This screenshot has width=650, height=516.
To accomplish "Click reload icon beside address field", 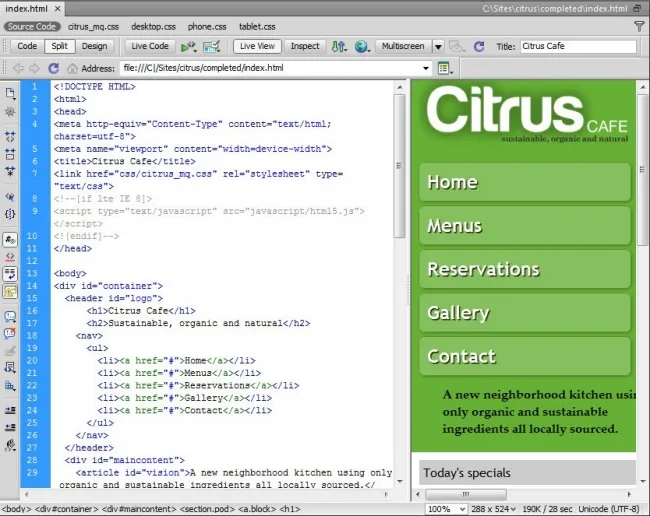I will pyautogui.click(x=53, y=68).
